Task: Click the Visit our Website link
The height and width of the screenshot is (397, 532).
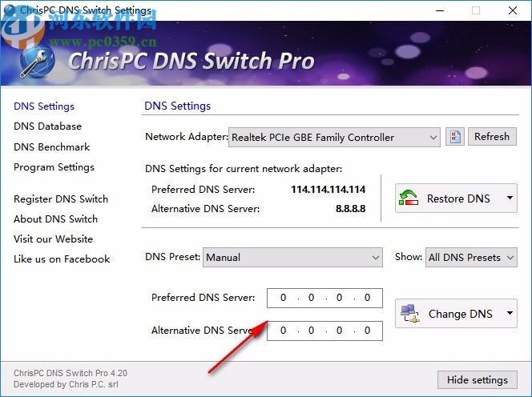Action: coord(53,239)
